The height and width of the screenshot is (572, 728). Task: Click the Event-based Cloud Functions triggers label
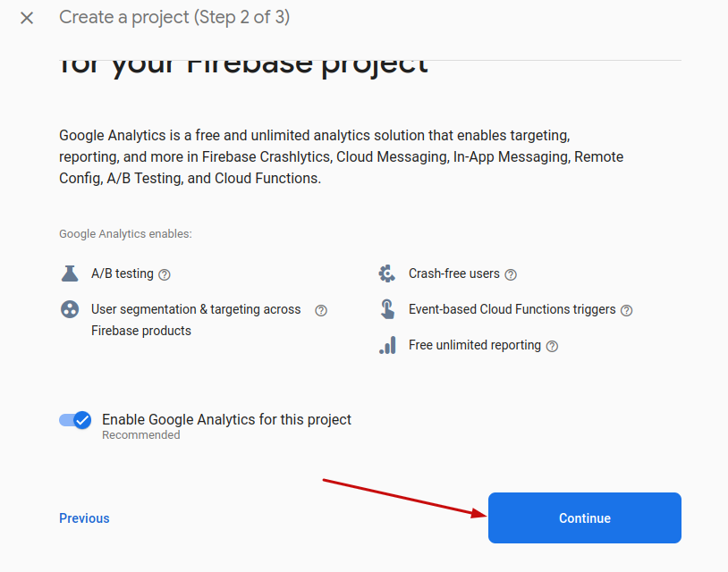click(x=512, y=309)
